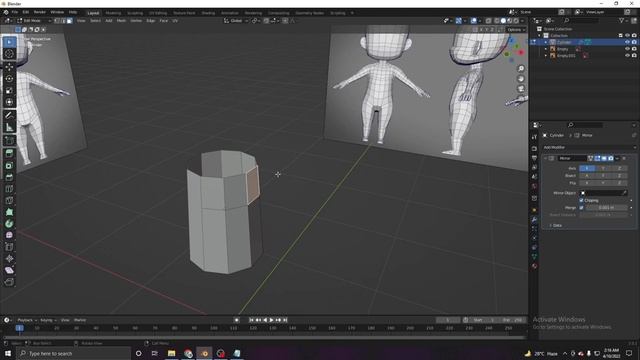Image resolution: width=640 pixels, height=360 pixels.
Task: Hide Empty.001 using its eye icon
Action: click(x=627, y=56)
